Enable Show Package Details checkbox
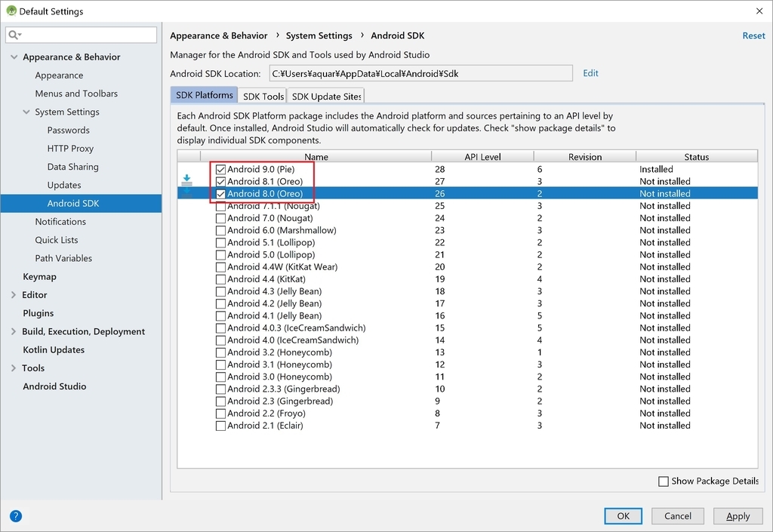This screenshot has width=773, height=532. click(664, 481)
